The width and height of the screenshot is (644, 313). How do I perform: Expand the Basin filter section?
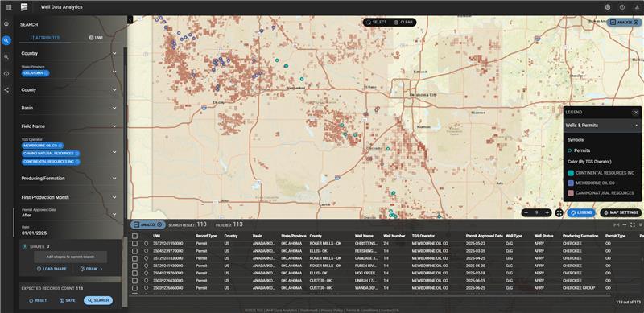pyautogui.click(x=69, y=108)
